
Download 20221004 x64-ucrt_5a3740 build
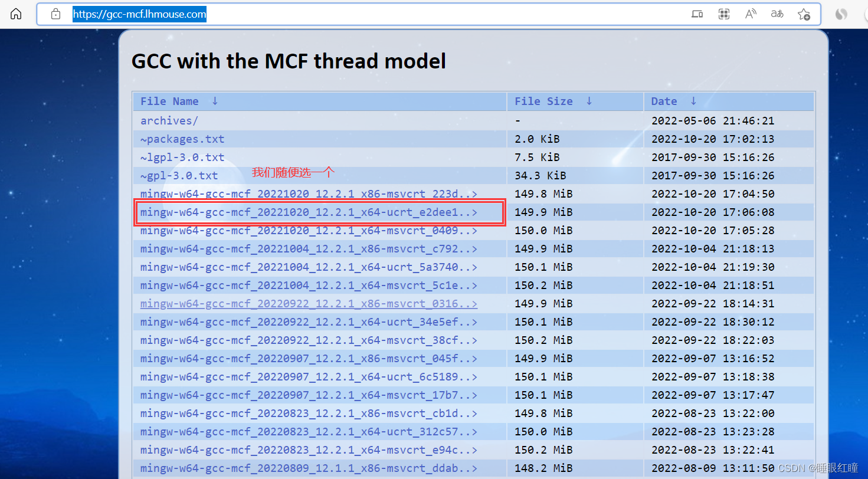coord(309,267)
